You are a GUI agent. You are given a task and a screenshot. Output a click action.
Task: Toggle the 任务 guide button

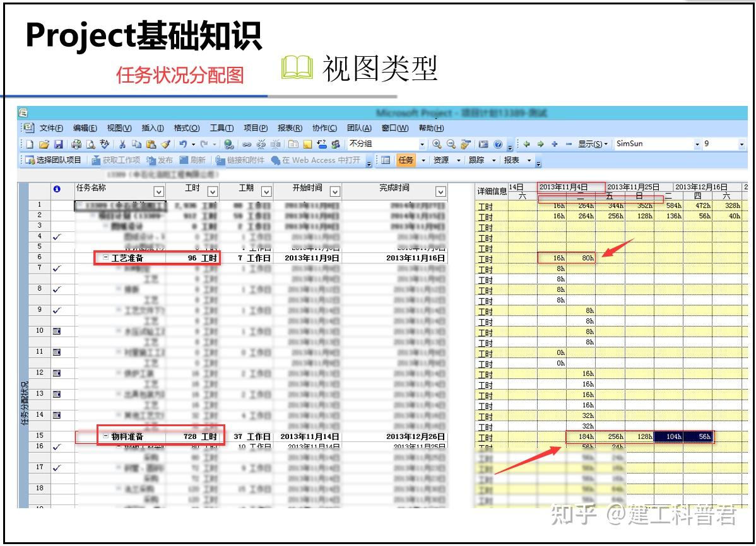(x=406, y=160)
